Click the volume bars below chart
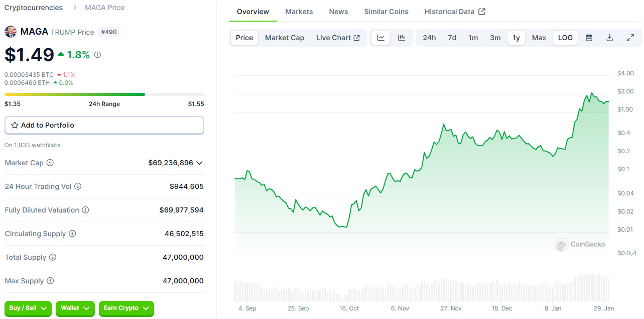Screen dimensions: 644x319 click(x=422, y=288)
